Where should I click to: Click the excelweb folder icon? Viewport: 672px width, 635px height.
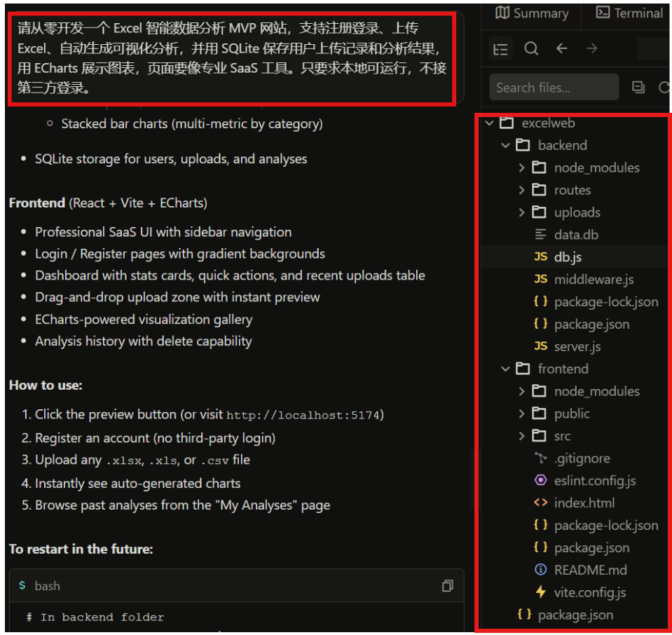tap(506, 123)
